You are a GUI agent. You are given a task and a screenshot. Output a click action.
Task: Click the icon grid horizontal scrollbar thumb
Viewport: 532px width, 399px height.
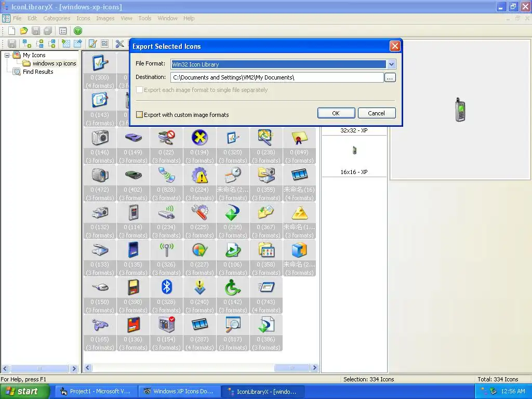tap(292, 368)
